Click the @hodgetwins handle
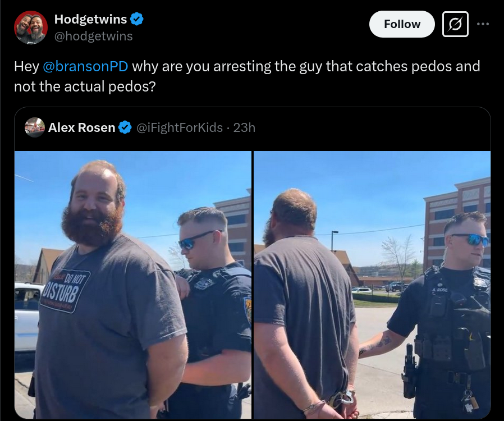The width and height of the screenshot is (504, 421). pos(94,36)
